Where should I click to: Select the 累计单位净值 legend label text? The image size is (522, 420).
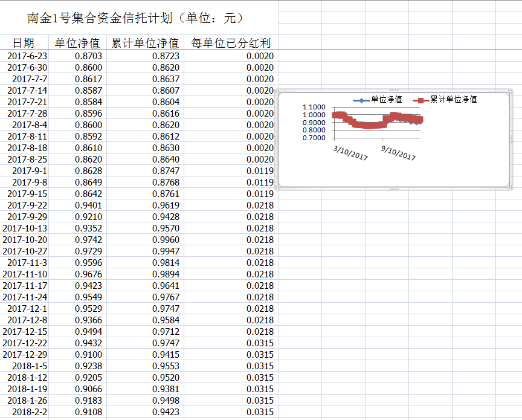(x=453, y=99)
